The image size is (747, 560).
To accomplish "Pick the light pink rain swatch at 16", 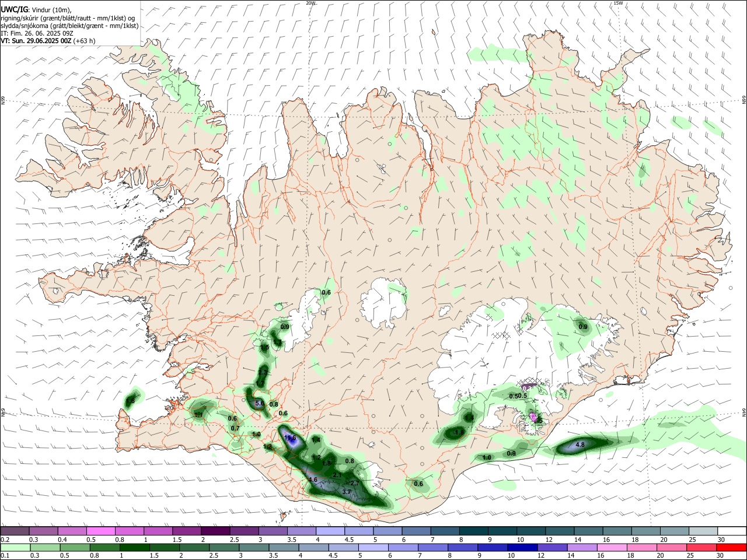I will [x=612, y=548].
